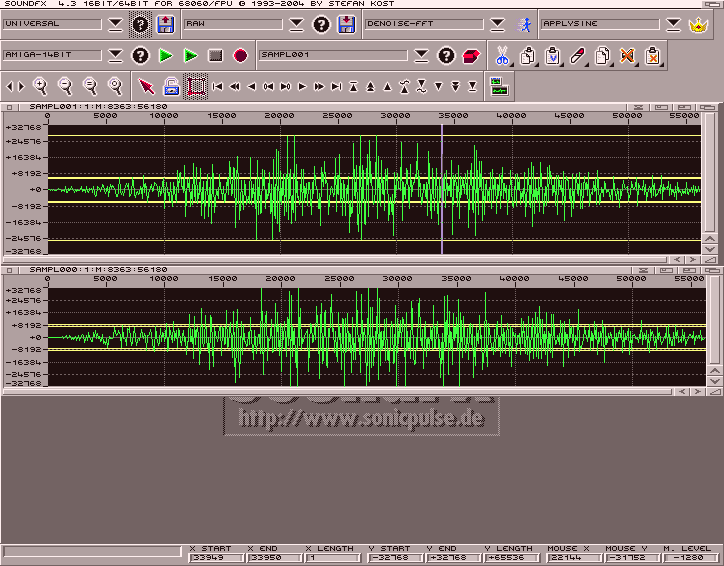Click the orange crossed-out icon in the edit toolbar
The image size is (724, 566).
627,55
